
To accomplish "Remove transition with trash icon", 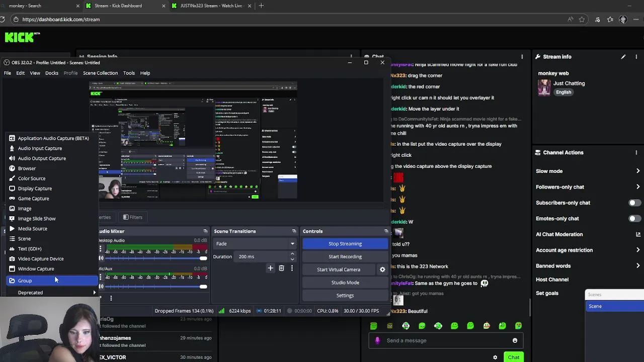I will click(281, 268).
